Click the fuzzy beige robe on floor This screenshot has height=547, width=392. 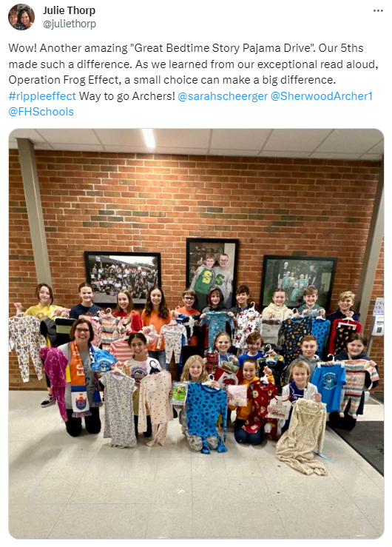(x=302, y=436)
